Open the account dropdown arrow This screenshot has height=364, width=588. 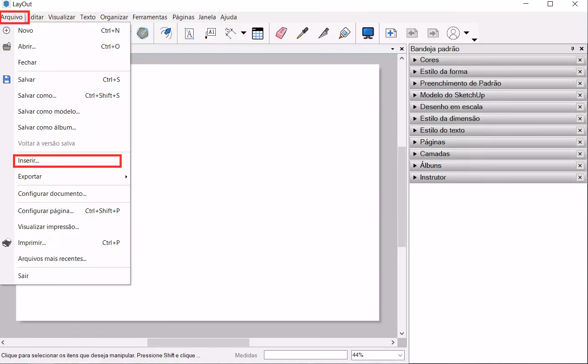pos(466,33)
